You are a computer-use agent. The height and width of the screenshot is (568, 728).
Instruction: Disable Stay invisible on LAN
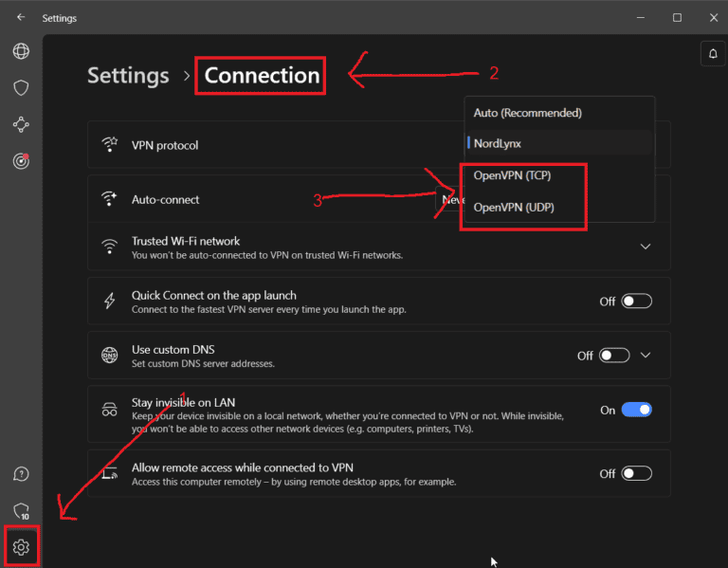(636, 411)
